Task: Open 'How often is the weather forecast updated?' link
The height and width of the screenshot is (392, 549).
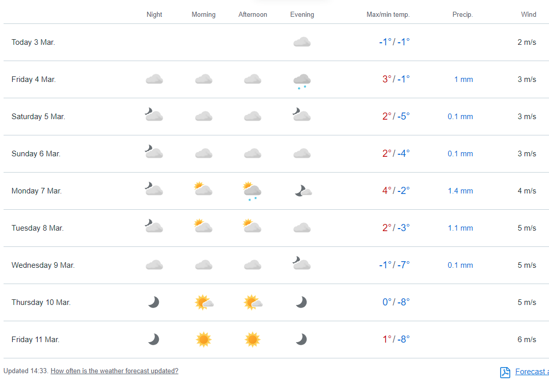Action: (115, 371)
